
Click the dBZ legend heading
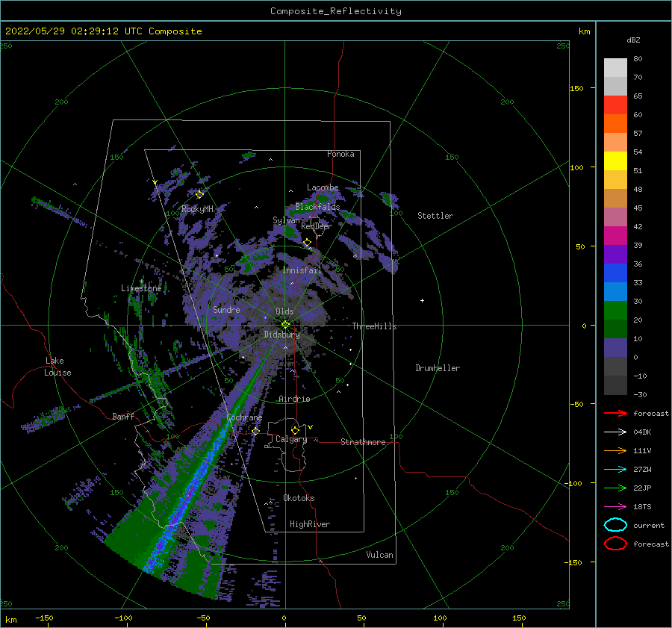pyautogui.click(x=633, y=40)
